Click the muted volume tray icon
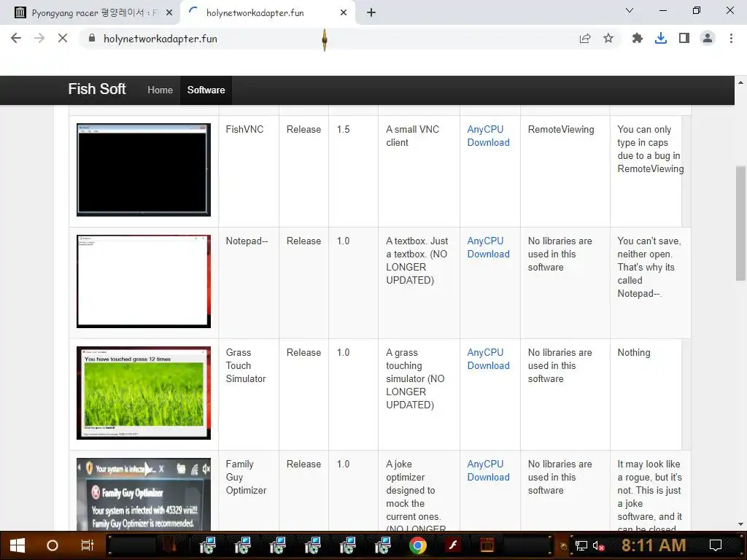 (598, 545)
